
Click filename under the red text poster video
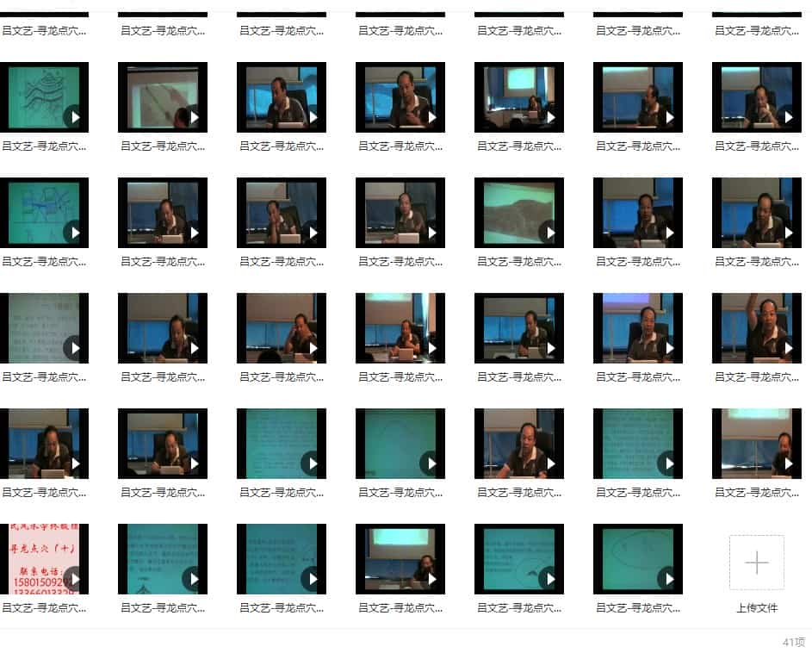point(44,608)
